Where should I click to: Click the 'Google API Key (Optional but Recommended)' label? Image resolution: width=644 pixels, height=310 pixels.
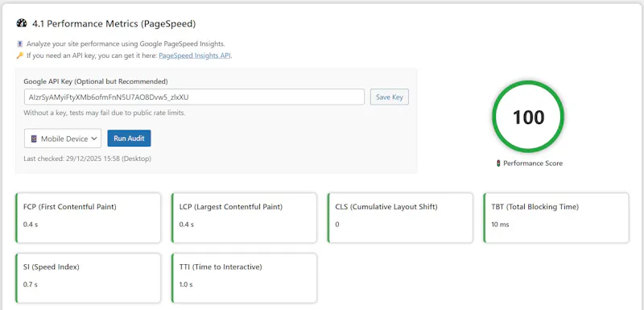tap(96, 81)
